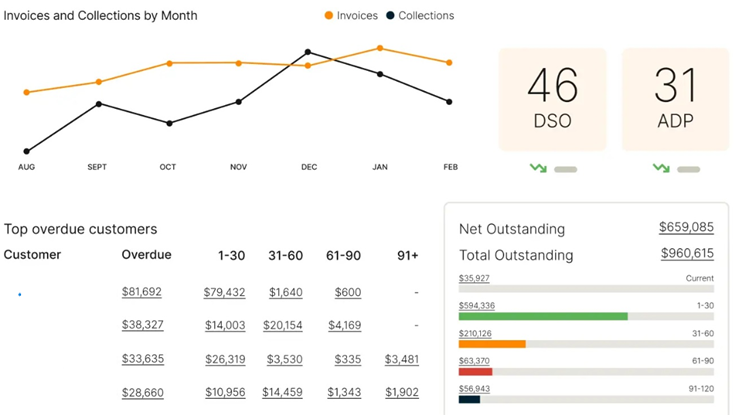Open overdue amount $38,327

coord(143,325)
